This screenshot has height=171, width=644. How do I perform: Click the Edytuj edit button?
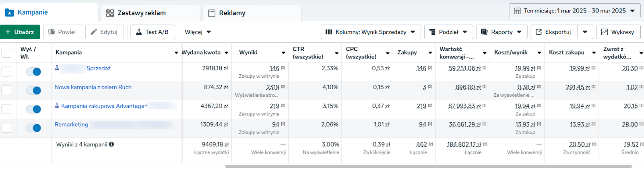tap(104, 32)
